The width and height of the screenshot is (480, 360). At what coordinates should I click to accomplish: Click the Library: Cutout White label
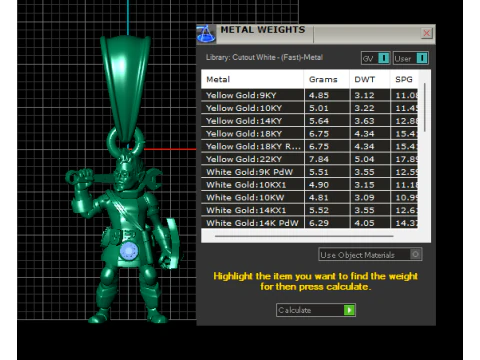click(264, 57)
